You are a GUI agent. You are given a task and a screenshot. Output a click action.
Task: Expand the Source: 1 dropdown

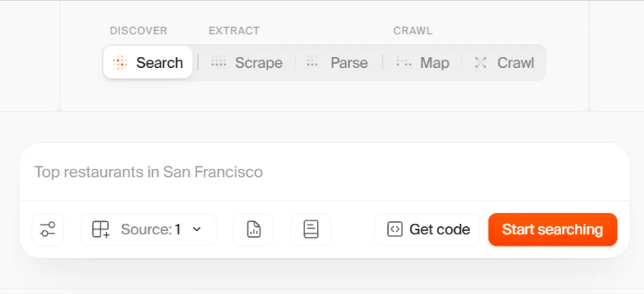[149, 230]
